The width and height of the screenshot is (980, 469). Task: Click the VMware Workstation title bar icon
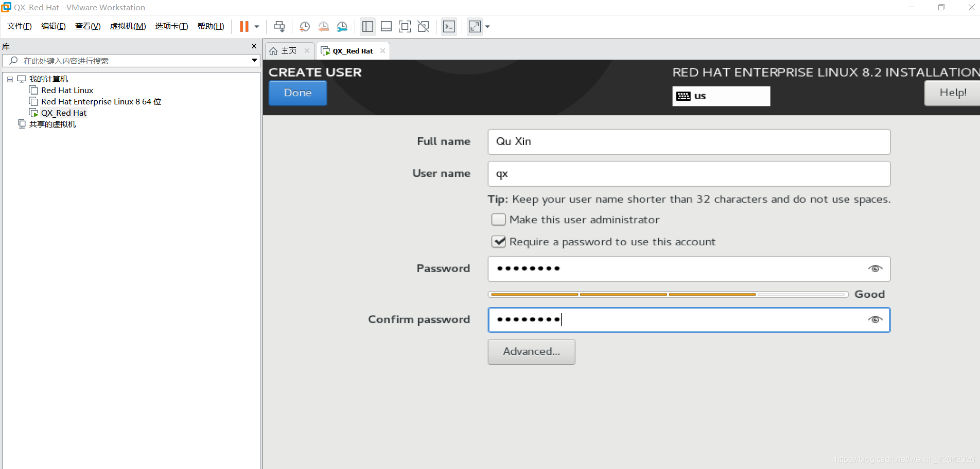(x=6, y=7)
